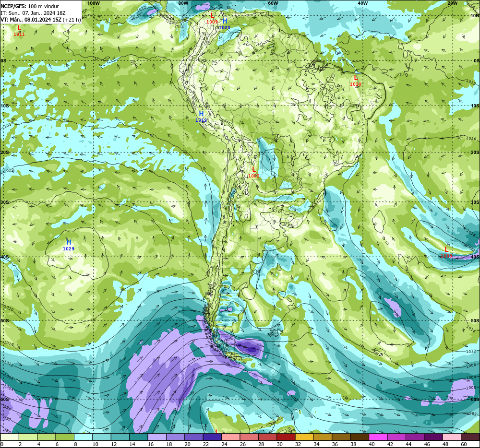Click legend scale value '40'
The height and width of the screenshot is (448, 480).
click(x=372, y=444)
